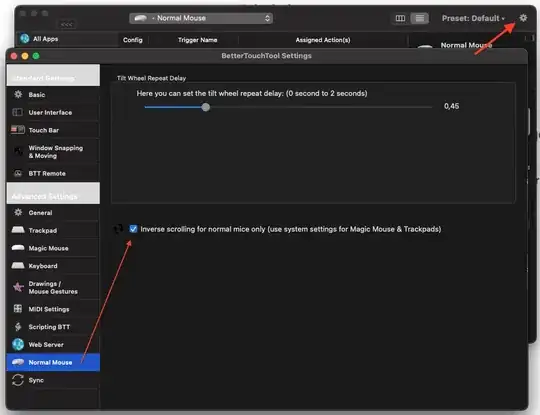
Task: Open Scripting BTT section
Action: coord(53,326)
